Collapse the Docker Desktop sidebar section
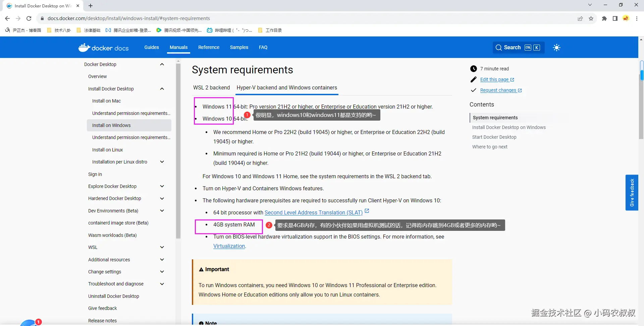The image size is (644, 326). point(162,64)
